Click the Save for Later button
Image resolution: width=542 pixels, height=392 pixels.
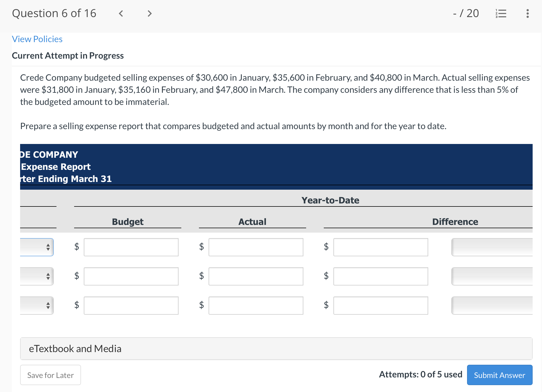pyautogui.click(x=50, y=375)
